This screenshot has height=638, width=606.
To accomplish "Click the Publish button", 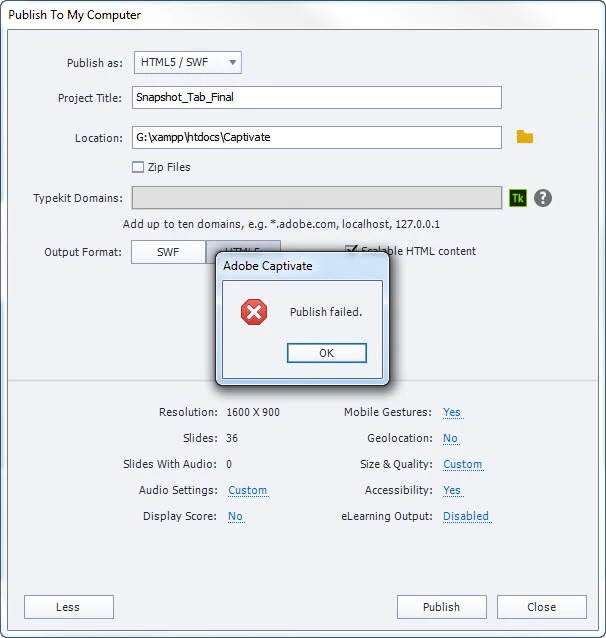I will [x=442, y=607].
